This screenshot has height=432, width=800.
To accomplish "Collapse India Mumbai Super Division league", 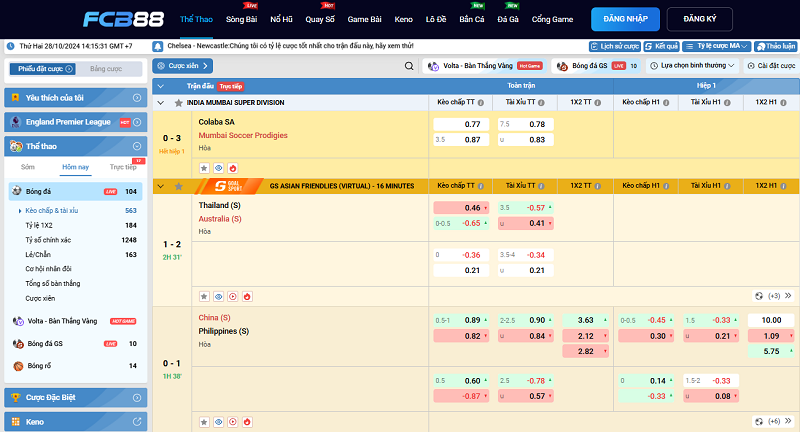I will (161, 103).
